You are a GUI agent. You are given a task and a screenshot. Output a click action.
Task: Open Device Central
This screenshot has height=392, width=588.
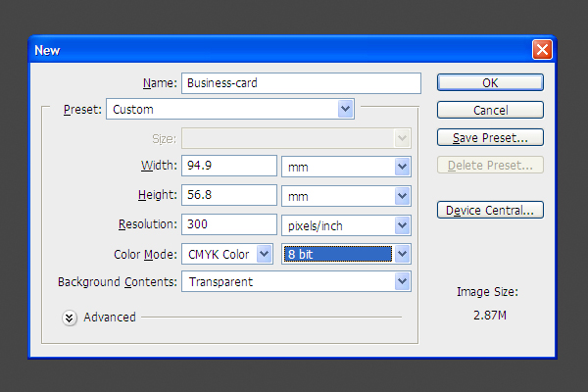490,210
